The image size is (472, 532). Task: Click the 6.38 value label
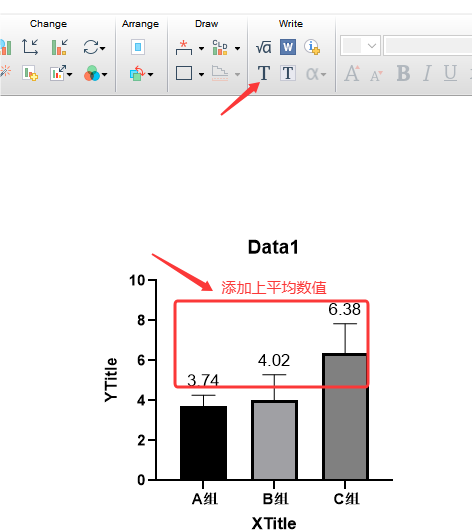point(344,309)
